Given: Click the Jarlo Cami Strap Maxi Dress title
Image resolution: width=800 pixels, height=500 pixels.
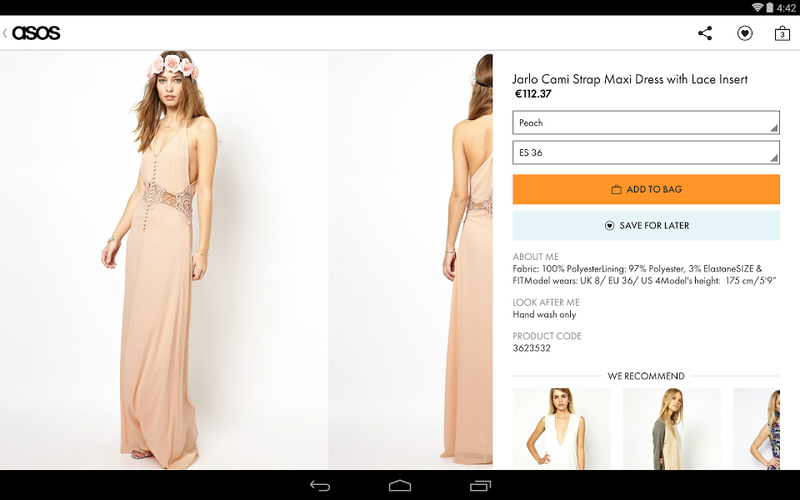Looking at the screenshot, I should point(630,79).
